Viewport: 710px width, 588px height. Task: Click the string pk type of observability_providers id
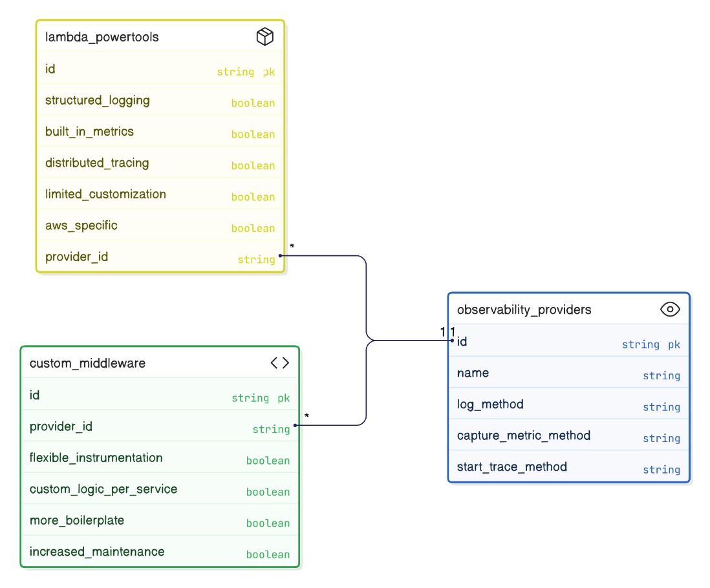coord(651,344)
